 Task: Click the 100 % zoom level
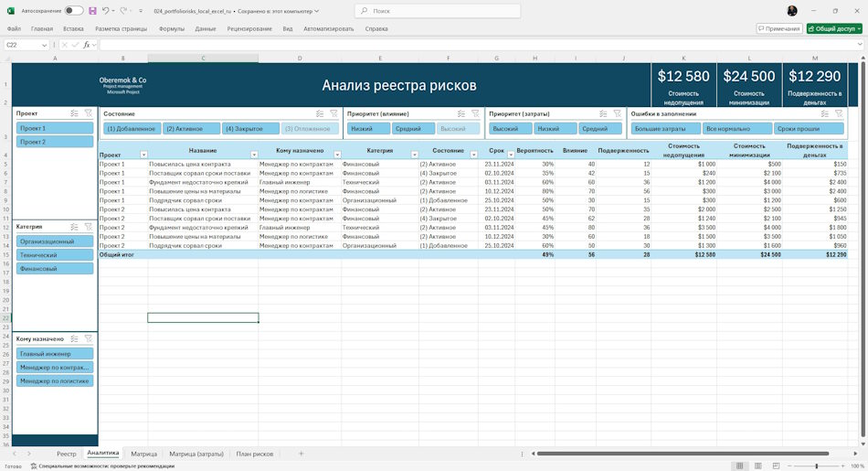coord(857,466)
